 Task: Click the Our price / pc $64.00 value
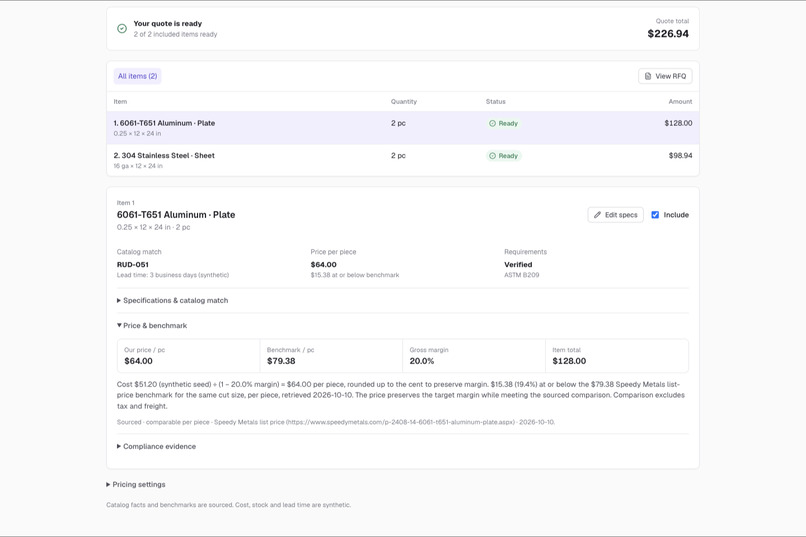pos(138,361)
